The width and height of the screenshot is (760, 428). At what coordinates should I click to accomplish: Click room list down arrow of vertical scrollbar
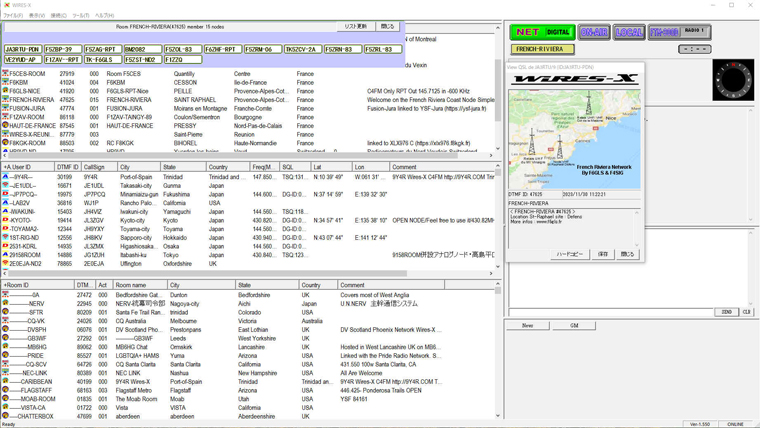tap(498, 416)
